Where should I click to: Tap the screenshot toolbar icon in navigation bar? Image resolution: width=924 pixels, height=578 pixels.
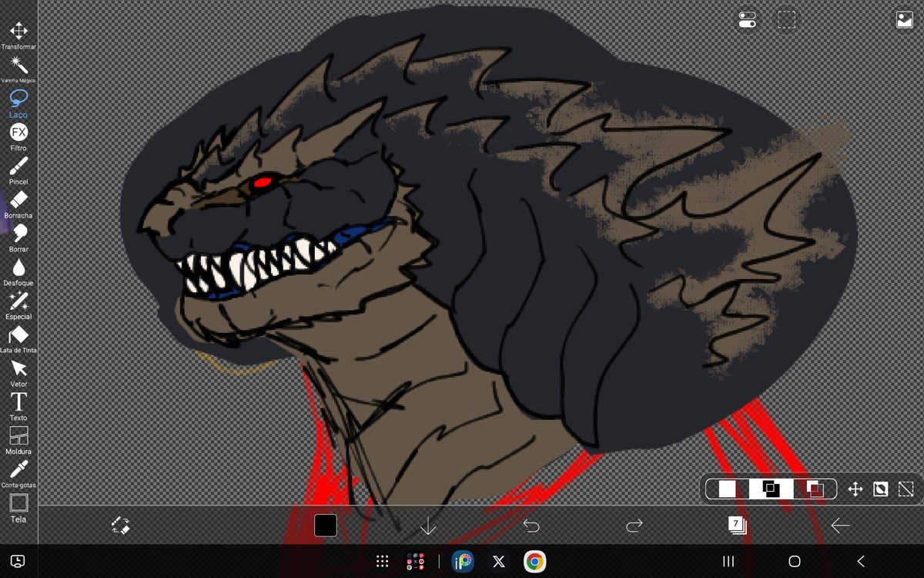point(18,561)
